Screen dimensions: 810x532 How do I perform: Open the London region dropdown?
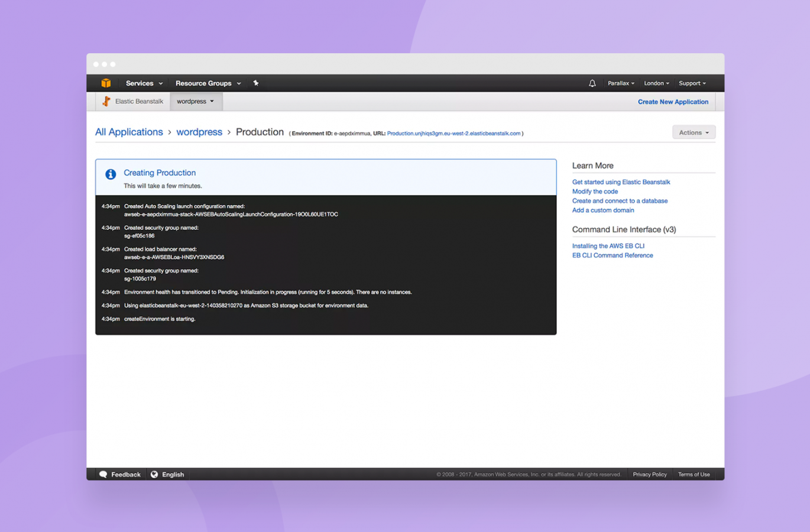tap(656, 83)
